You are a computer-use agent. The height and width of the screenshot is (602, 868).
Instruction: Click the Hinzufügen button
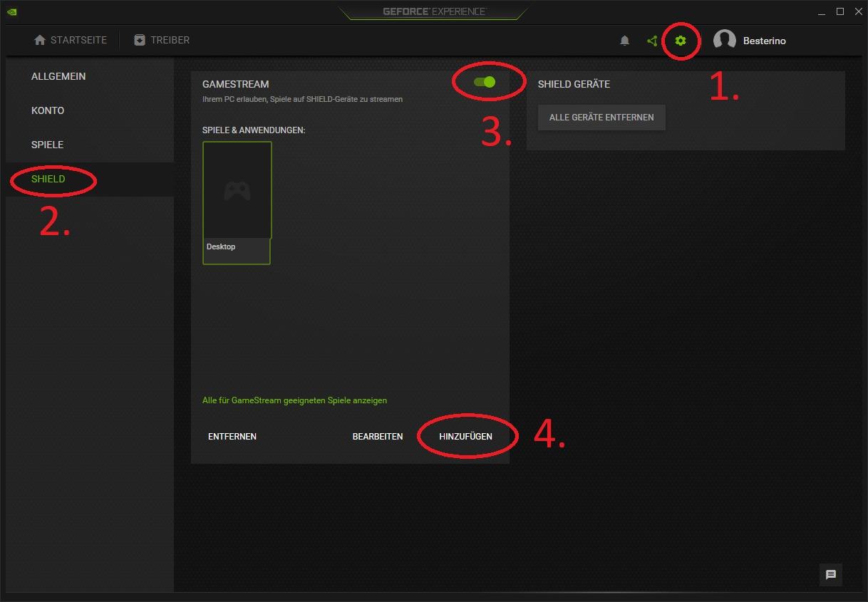point(465,436)
